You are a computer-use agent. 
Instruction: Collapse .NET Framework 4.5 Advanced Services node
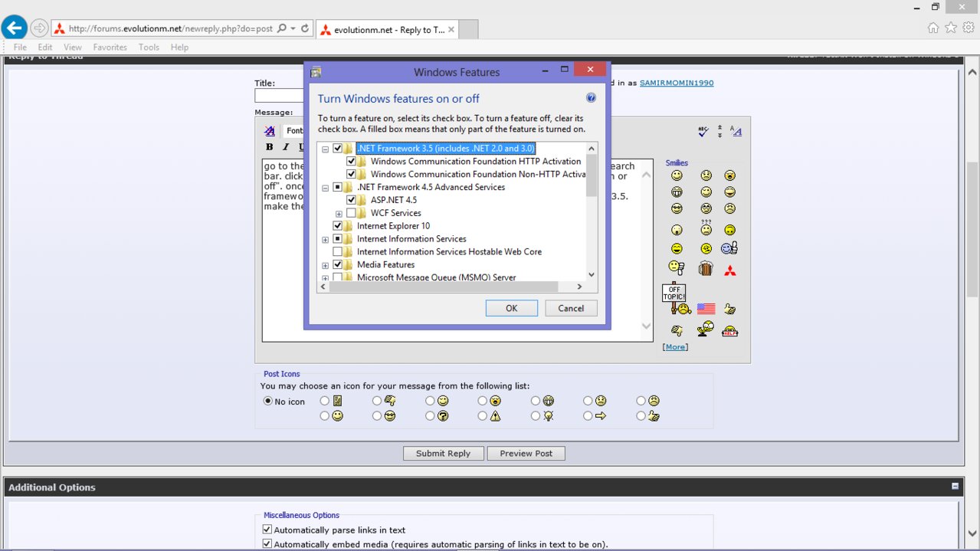[x=326, y=188]
